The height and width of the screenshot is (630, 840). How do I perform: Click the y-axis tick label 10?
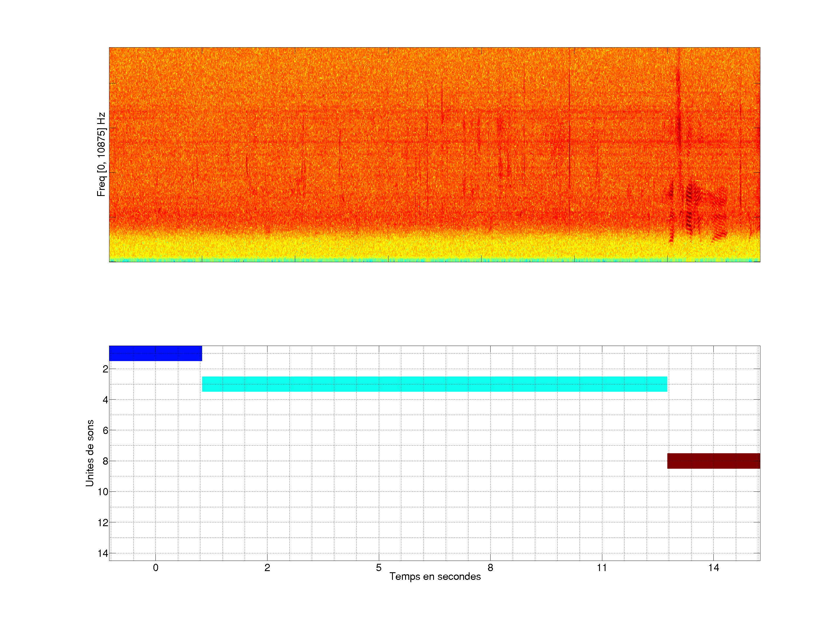(x=103, y=492)
